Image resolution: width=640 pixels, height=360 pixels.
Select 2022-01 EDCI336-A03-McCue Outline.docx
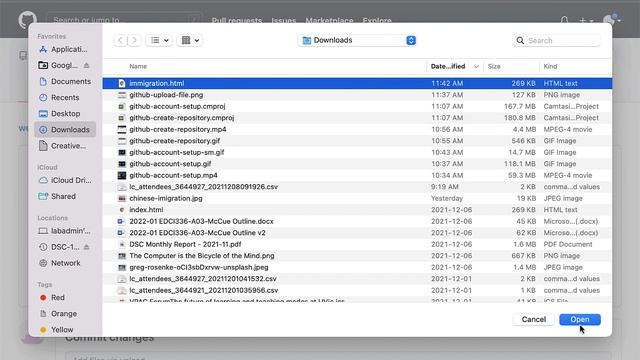(x=357, y=221)
